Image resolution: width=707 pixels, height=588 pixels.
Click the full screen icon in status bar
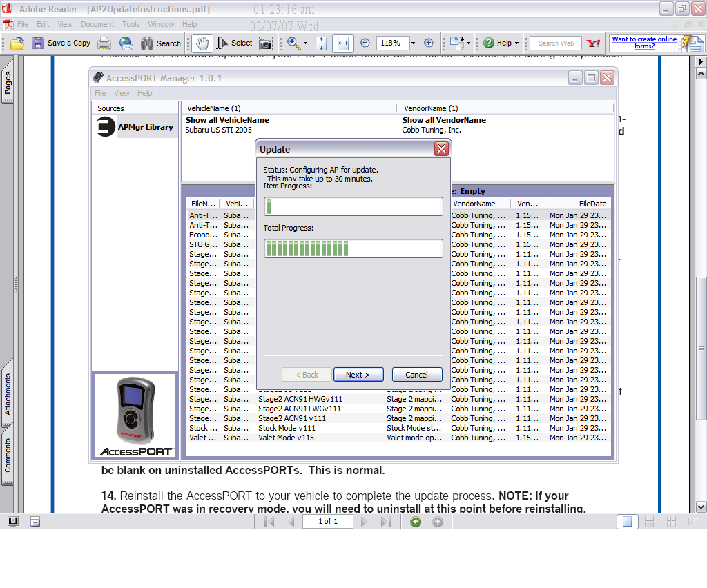click(14, 522)
